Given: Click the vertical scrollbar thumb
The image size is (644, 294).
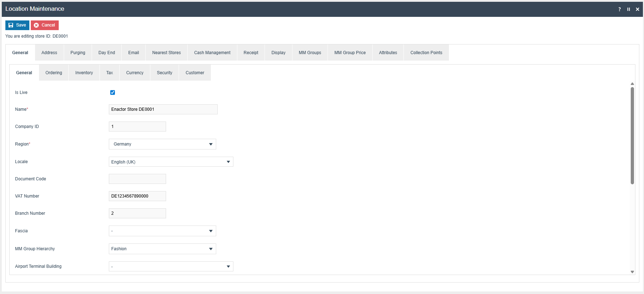Looking at the screenshot, I should 632,136.
